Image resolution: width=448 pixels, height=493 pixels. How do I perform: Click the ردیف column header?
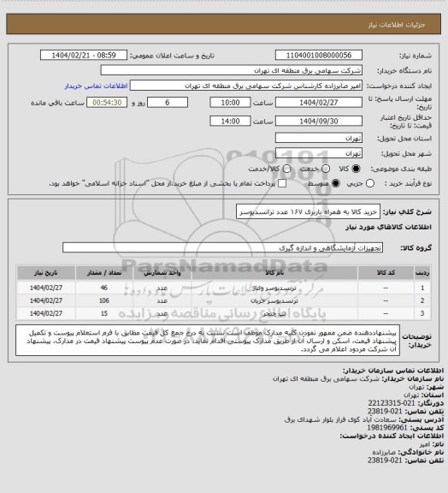click(x=422, y=273)
